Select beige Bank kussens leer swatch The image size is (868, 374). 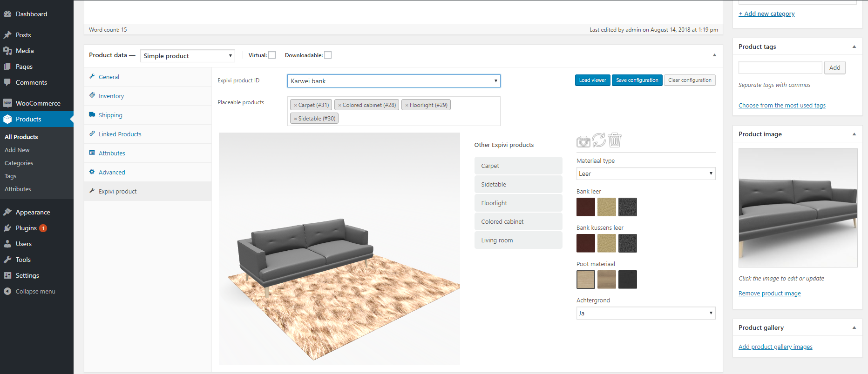[607, 243]
